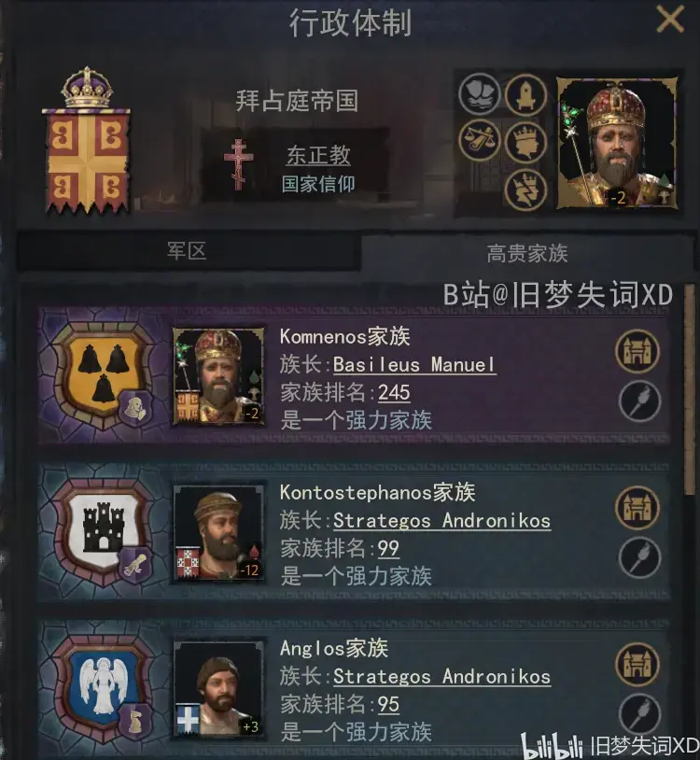The image size is (700, 760).
Task: Switch to the 高贵家族 tab
Action: pos(527,254)
